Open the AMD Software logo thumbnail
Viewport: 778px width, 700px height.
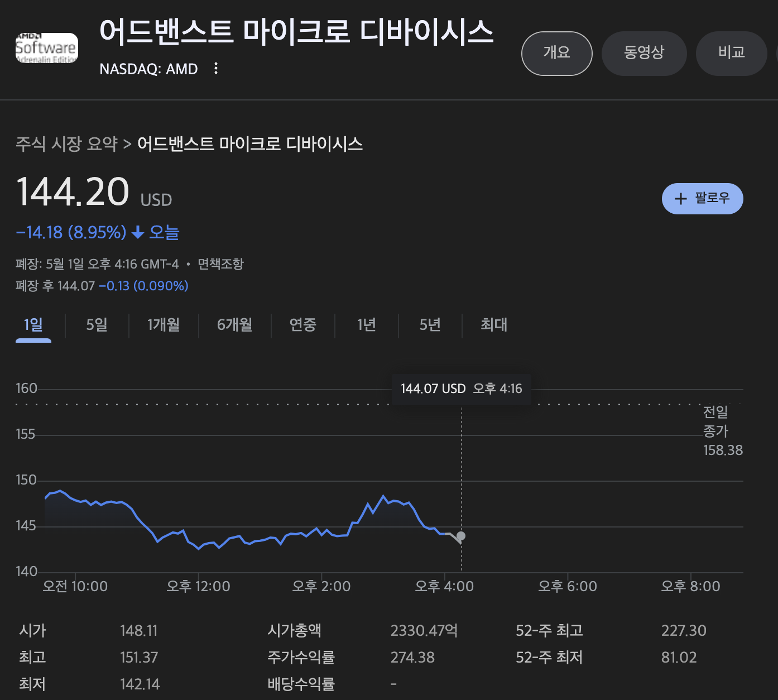(46, 48)
